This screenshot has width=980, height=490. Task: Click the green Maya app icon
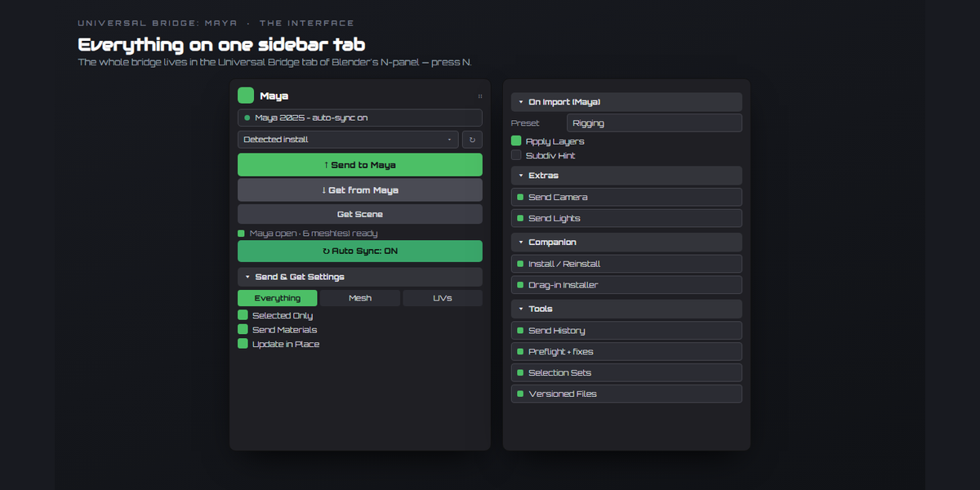246,96
